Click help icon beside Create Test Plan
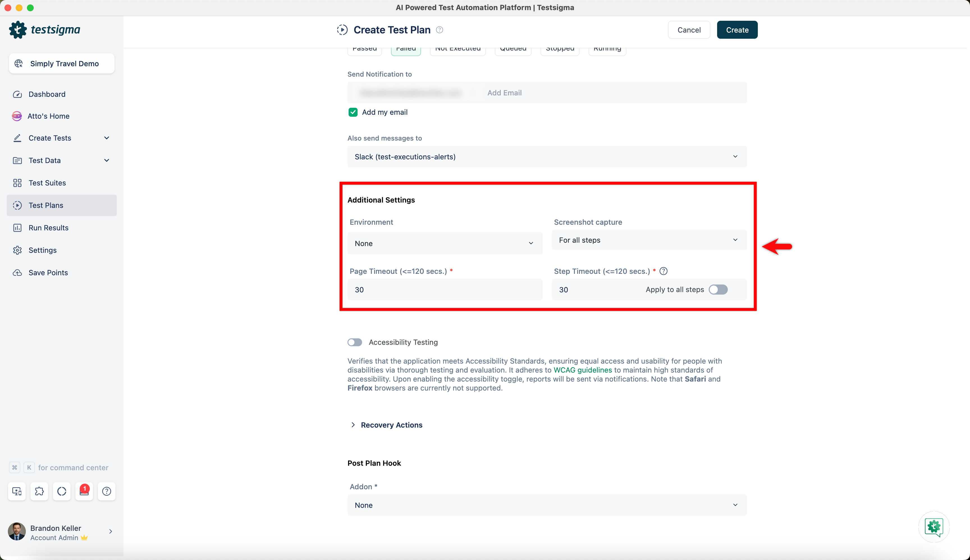 click(x=440, y=30)
